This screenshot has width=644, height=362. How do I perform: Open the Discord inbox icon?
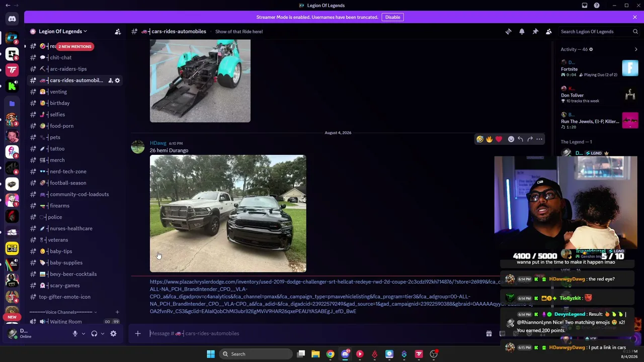(585, 6)
